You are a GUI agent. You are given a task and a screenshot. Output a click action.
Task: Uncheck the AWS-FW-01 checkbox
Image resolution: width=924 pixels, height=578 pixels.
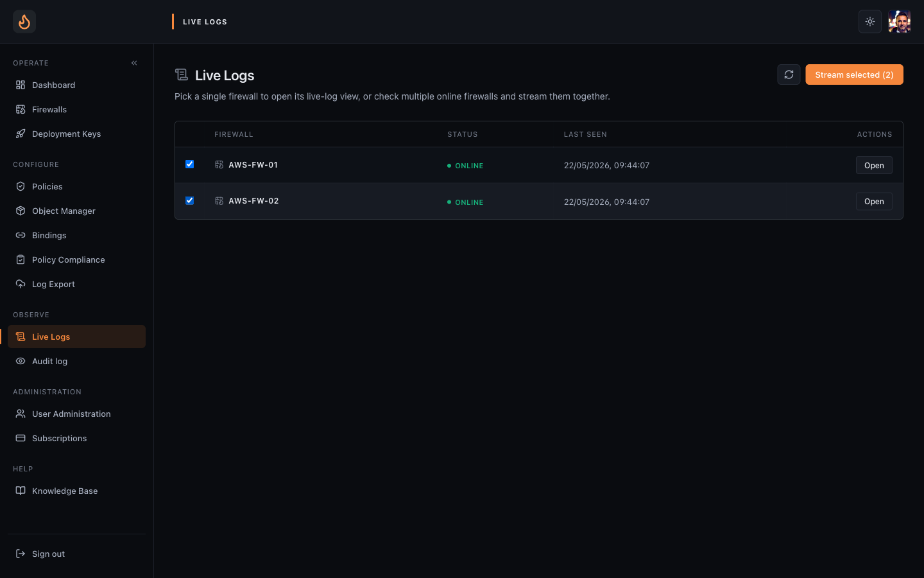(189, 164)
